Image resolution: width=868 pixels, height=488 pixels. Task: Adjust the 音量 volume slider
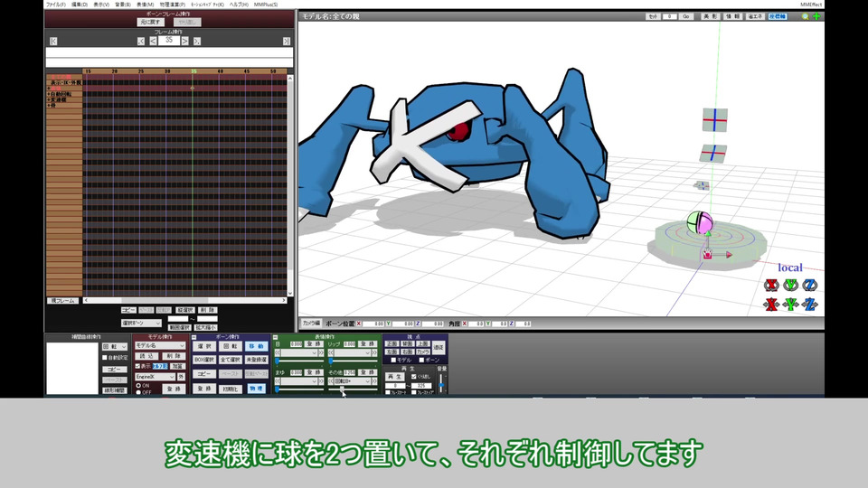click(441, 383)
